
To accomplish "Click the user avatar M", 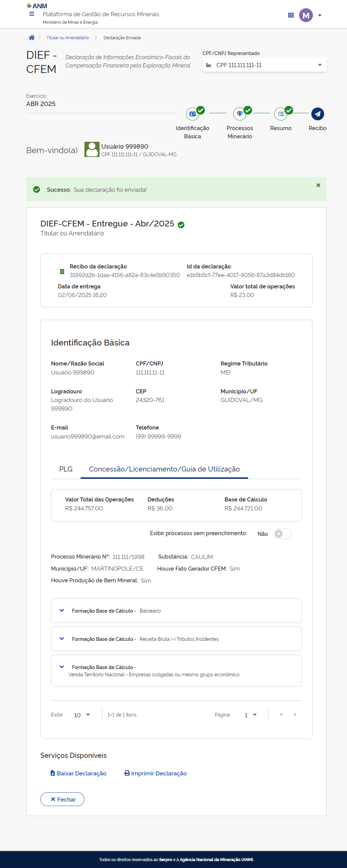I will coord(306,15).
